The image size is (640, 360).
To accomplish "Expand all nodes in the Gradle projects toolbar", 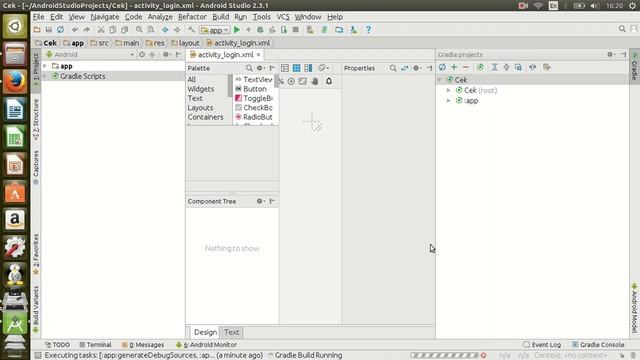I will click(x=494, y=67).
